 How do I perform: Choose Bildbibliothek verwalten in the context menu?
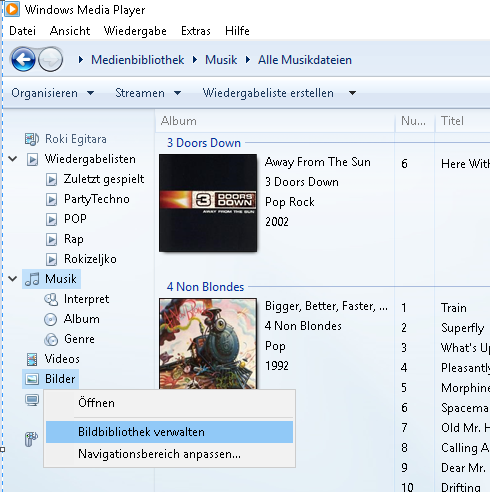(169, 432)
